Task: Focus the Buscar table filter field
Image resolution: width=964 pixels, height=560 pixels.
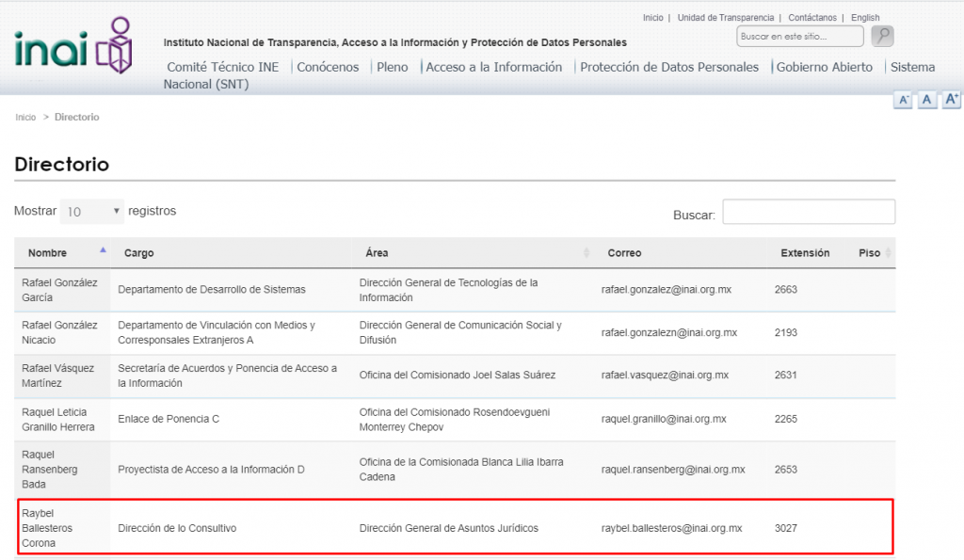Action: click(x=808, y=212)
